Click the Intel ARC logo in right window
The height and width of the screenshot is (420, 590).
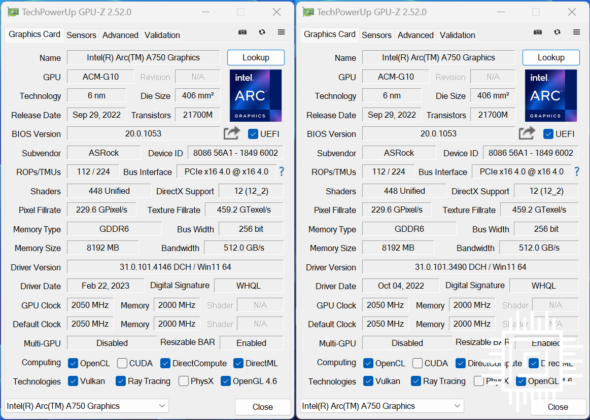[x=551, y=96]
